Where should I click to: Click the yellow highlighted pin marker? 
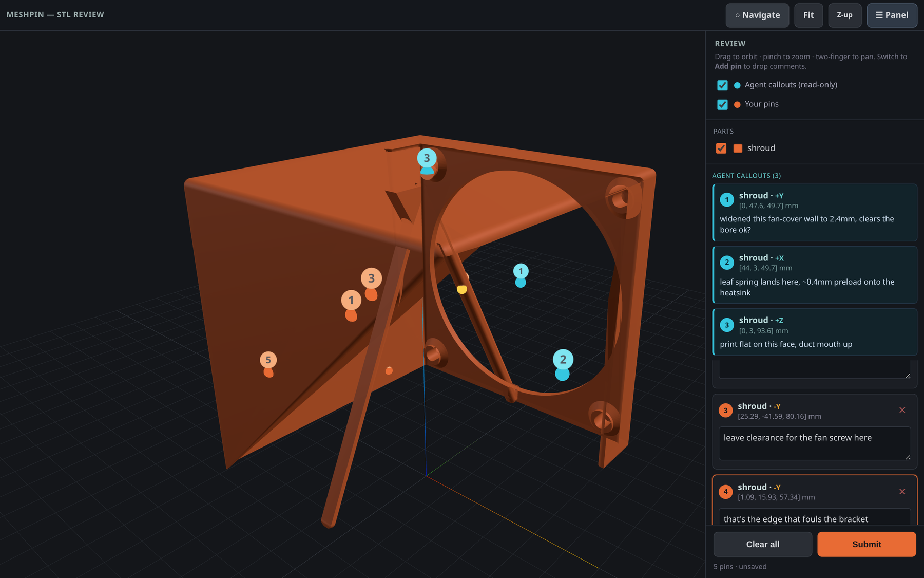tap(462, 289)
